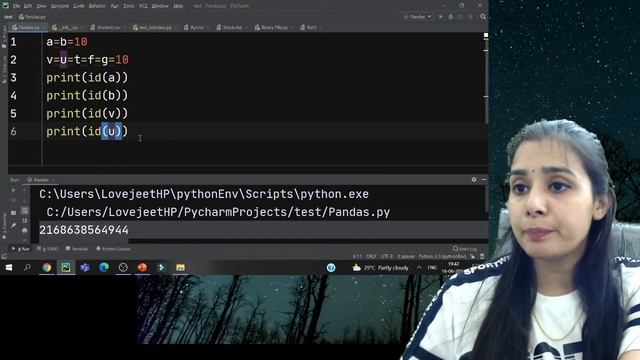Switch to Stock.dat editor tab

click(x=231, y=27)
